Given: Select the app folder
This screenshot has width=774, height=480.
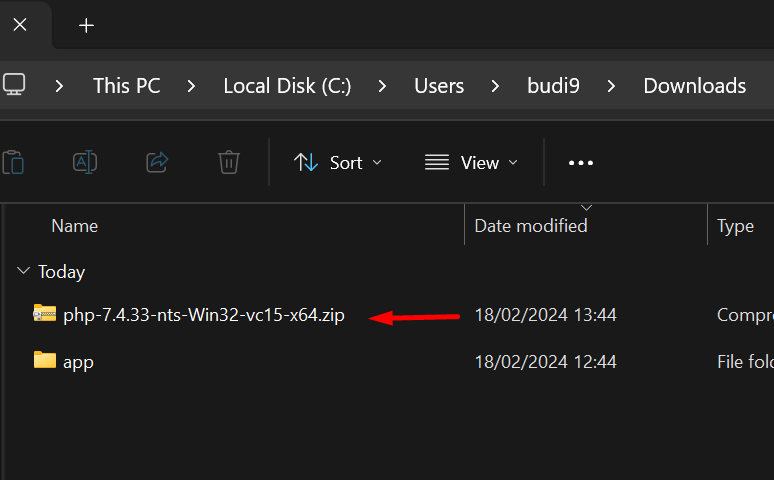Looking at the screenshot, I should 78,362.
